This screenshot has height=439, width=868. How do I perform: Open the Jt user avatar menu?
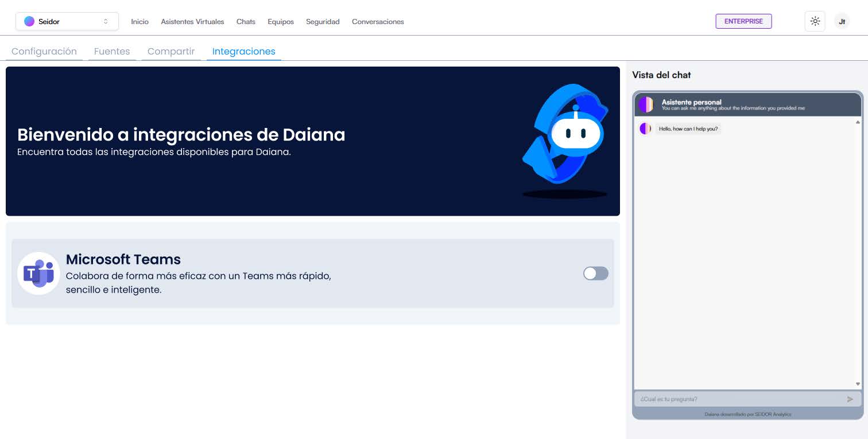pyautogui.click(x=842, y=21)
